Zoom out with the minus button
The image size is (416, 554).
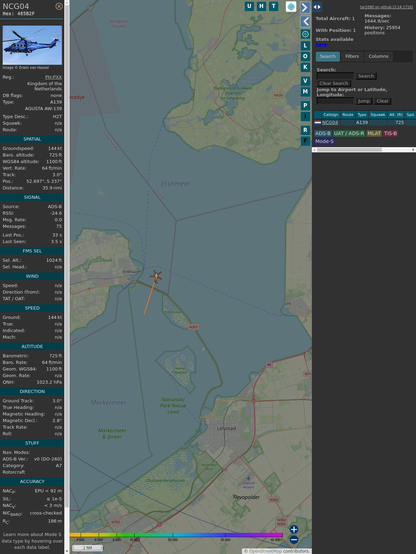pyautogui.click(x=294, y=540)
